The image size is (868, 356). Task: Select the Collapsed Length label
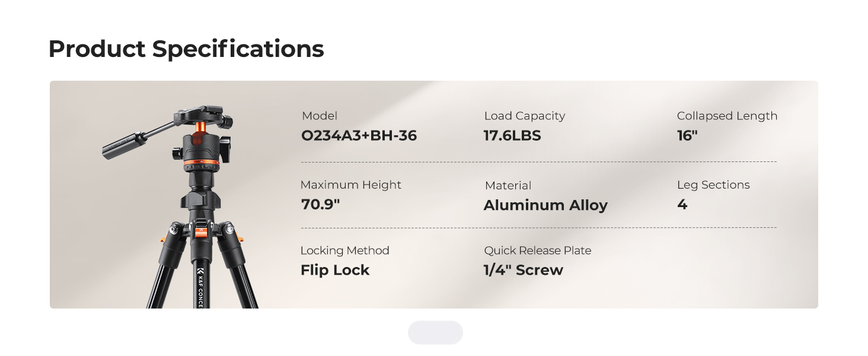point(727,116)
